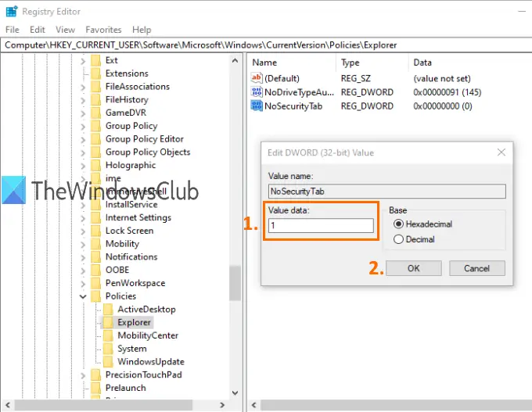The image size is (532, 412).
Task: Click the ActiveDesktop folder icon
Action: coord(108,310)
